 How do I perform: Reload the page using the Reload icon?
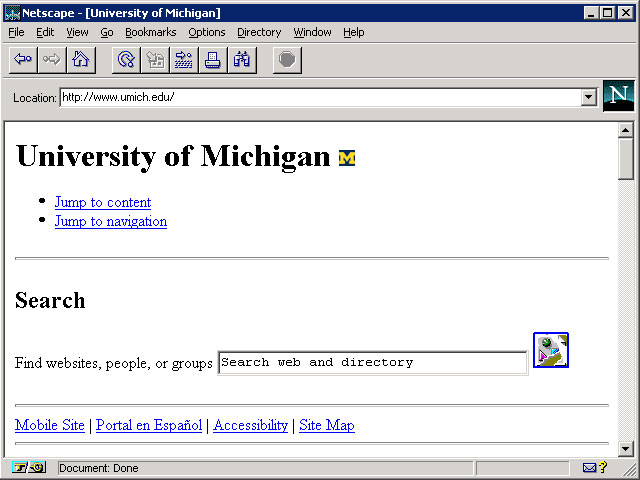tap(126, 60)
